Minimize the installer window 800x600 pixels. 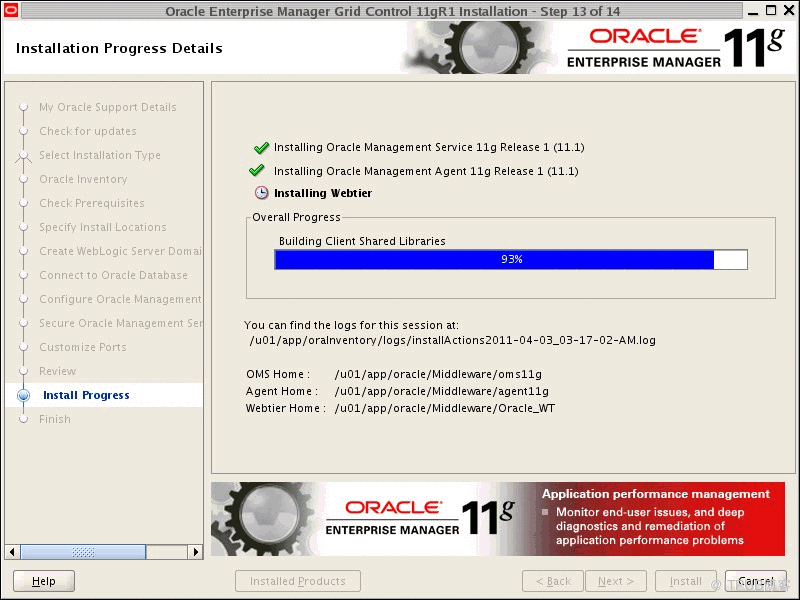pos(753,11)
